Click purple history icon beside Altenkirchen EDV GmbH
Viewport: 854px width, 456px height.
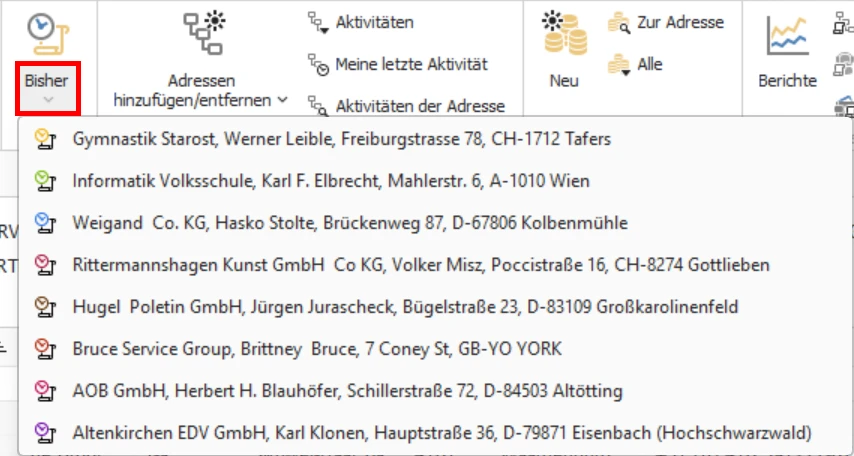45,433
